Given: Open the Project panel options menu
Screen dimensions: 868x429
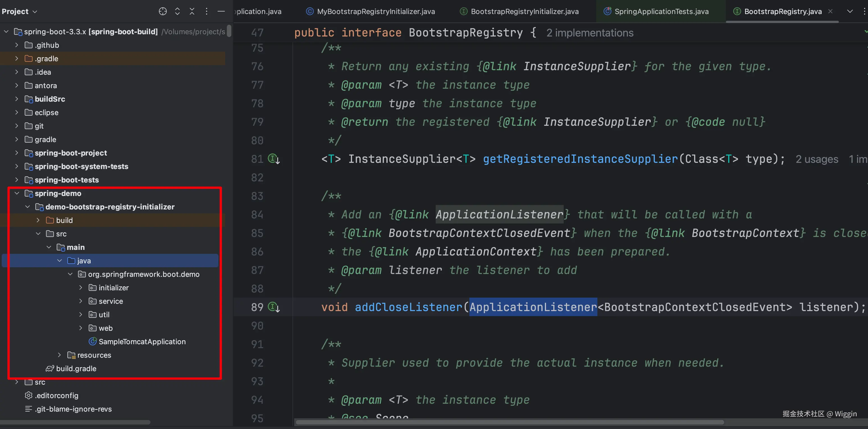Looking at the screenshot, I should pyautogui.click(x=207, y=12).
